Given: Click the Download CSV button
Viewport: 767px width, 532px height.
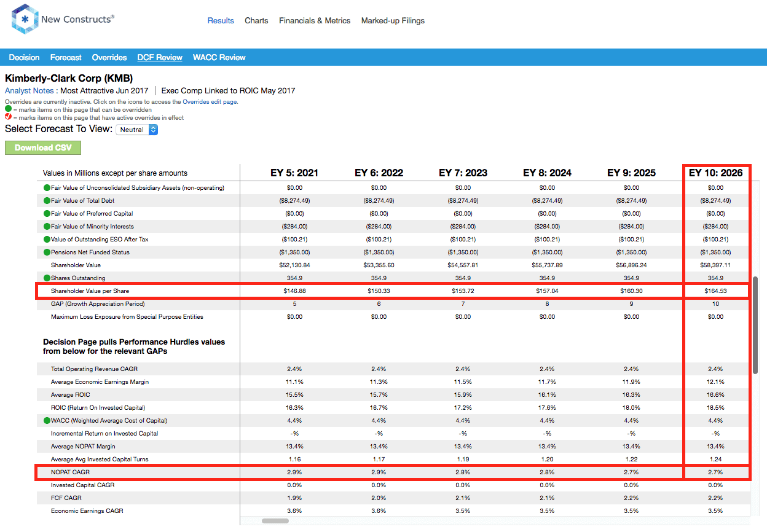Looking at the screenshot, I should click(x=43, y=147).
